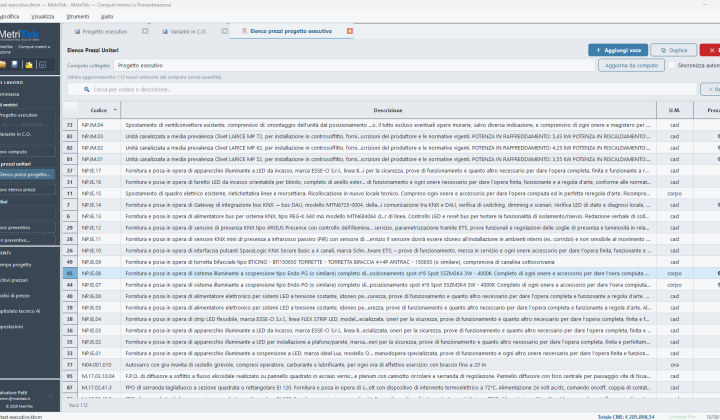720x420 pixels.
Task: Close the Progetto esecutivo tab
Action: tap(145, 31)
